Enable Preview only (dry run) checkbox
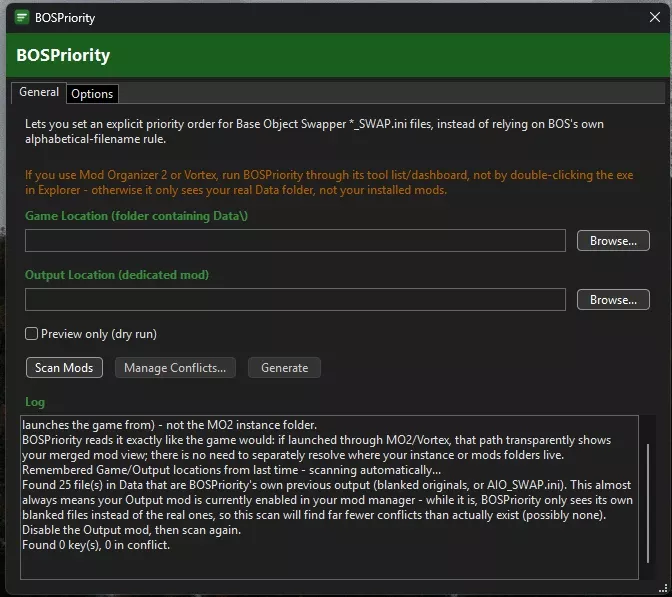672x597 pixels. (31, 334)
